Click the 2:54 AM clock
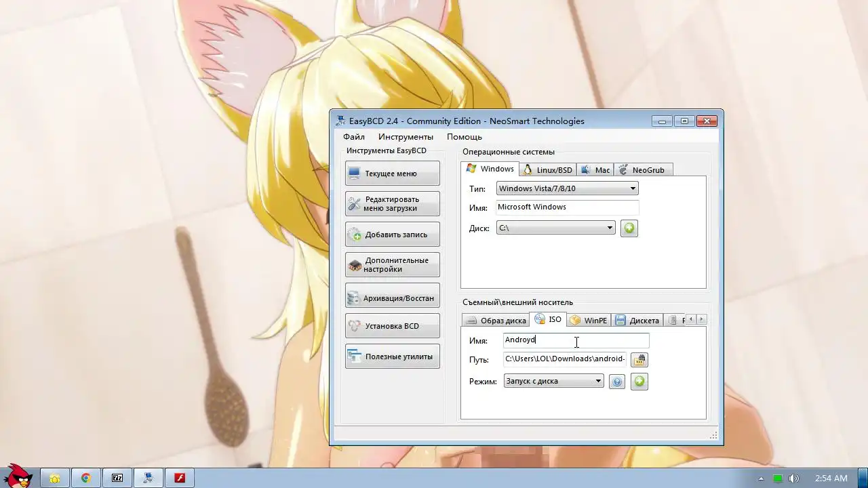Screen dimensions: 868x488 coord(831,479)
